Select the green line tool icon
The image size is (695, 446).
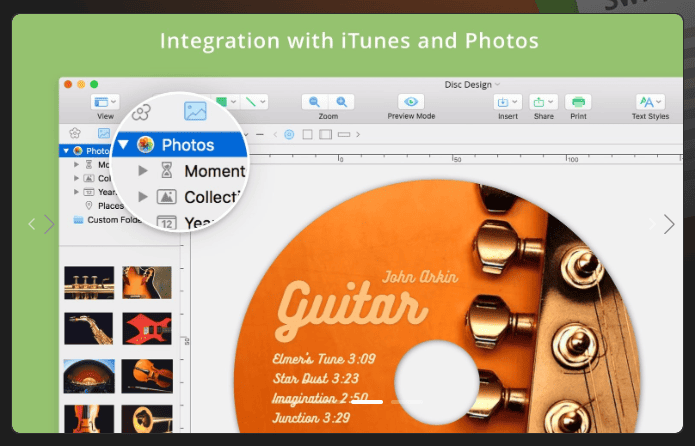coord(251,102)
